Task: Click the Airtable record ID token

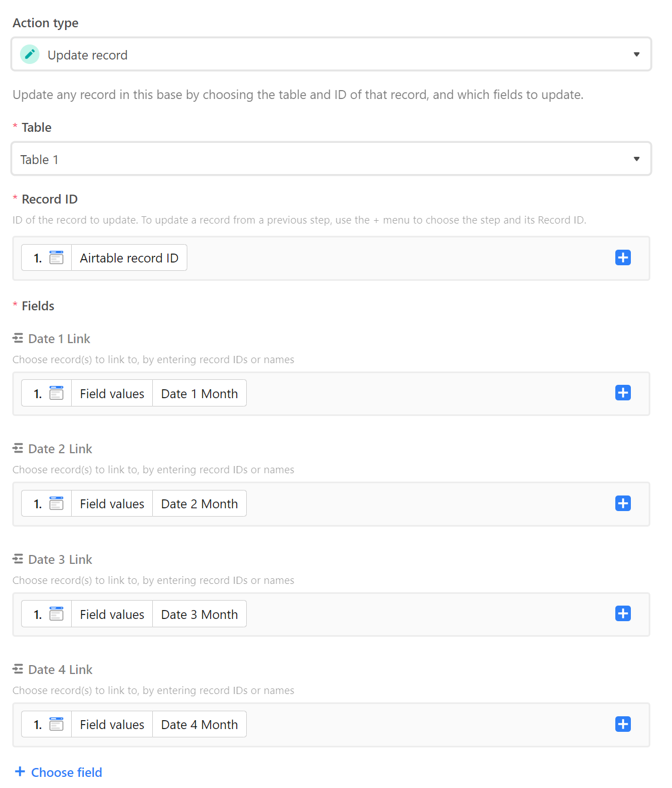Action: pos(129,258)
